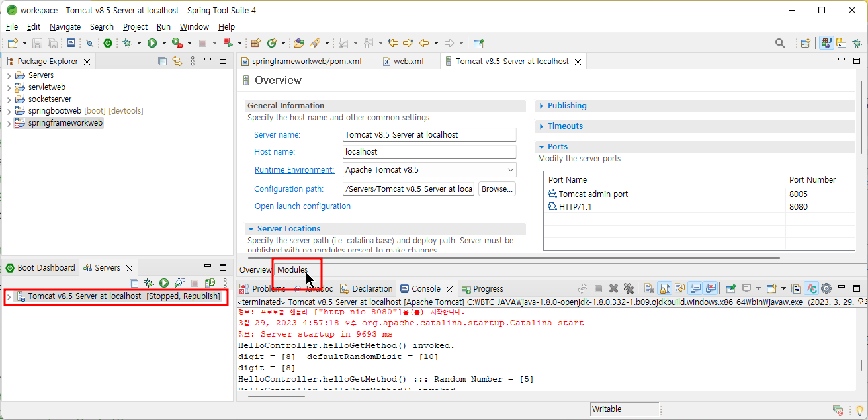Toggle Word Wrap in Console toolbar
Viewport: 868px width, 420px height.
click(x=679, y=288)
